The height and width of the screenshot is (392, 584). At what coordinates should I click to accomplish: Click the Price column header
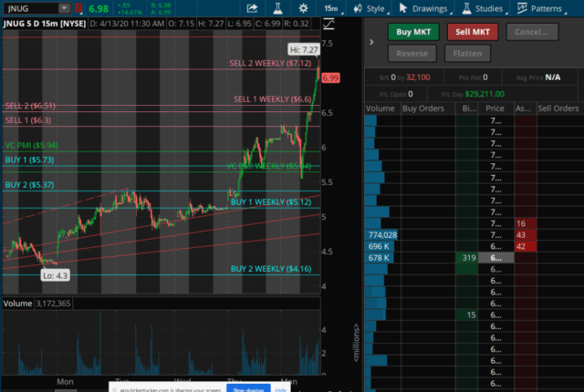495,108
